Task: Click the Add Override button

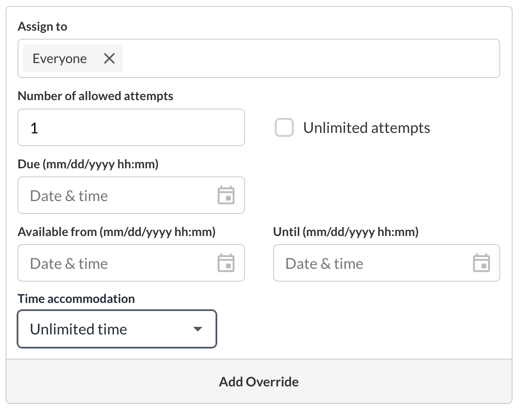Action: click(x=259, y=382)
